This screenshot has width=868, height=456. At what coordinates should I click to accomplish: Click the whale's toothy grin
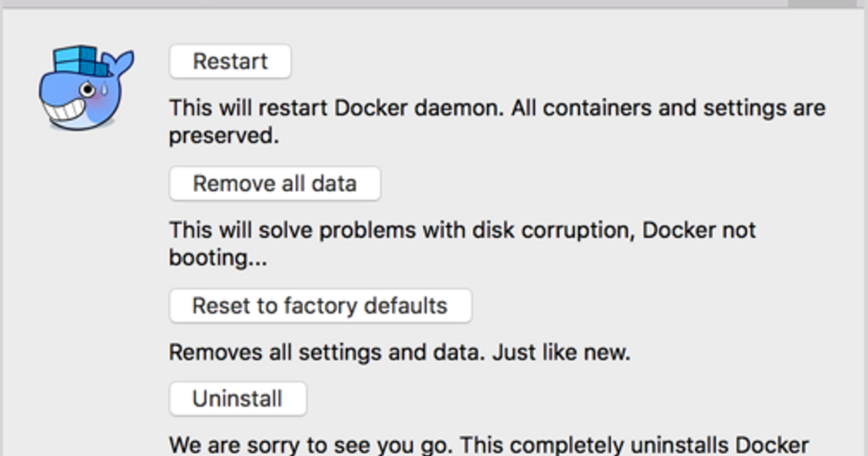[64, 111]
